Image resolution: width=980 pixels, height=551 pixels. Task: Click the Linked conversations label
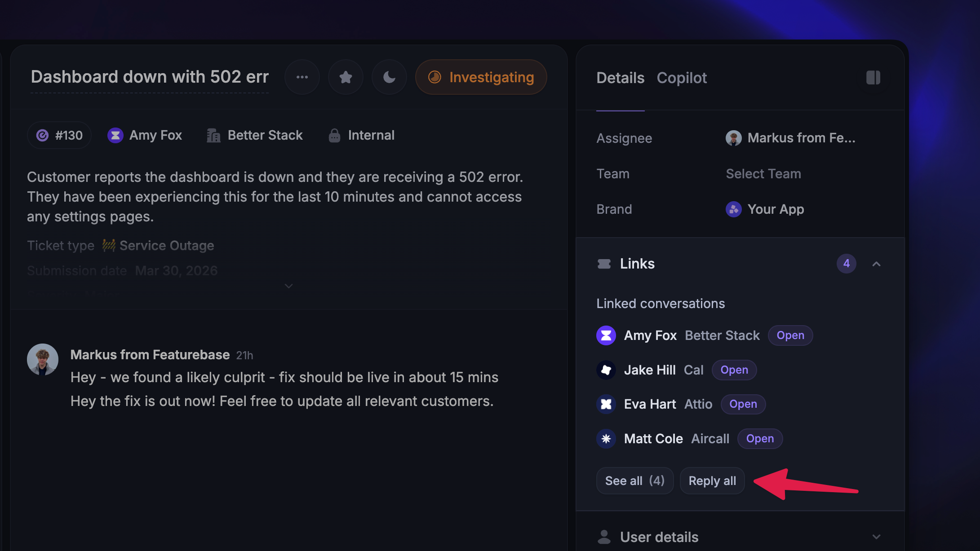661,304
